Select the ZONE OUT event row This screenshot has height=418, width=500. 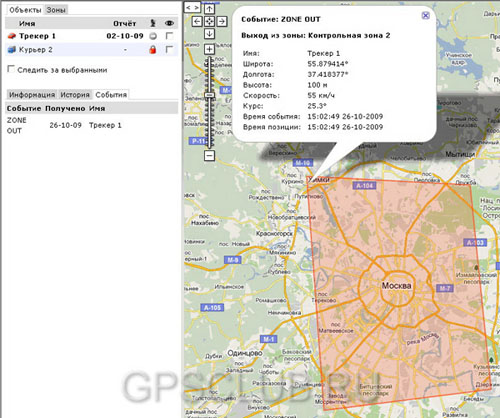point(92,125)
